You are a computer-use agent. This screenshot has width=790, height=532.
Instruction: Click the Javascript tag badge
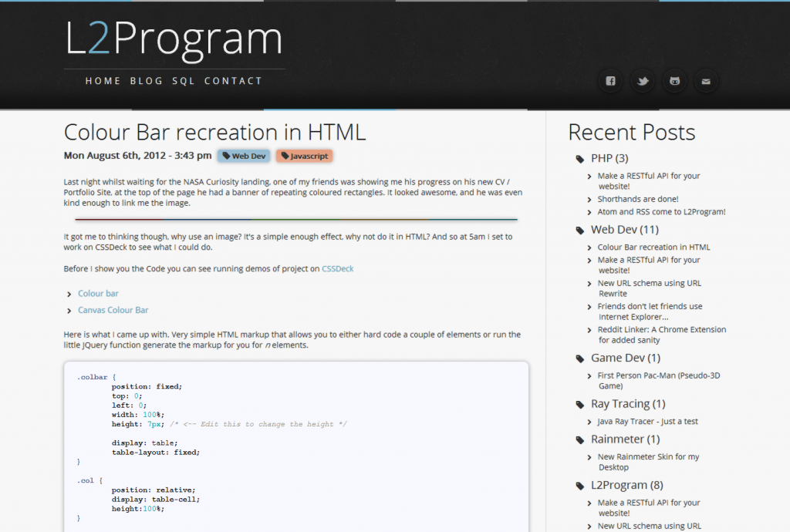tap(304, 156)
